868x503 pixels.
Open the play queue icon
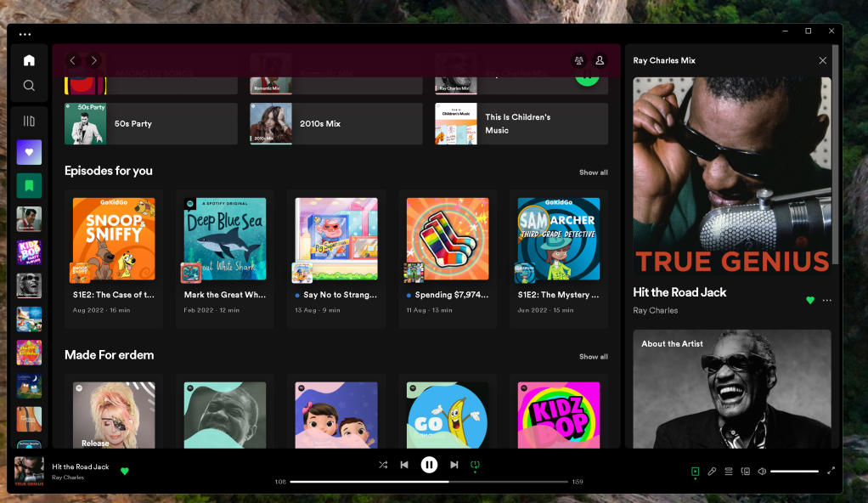[x=729, y=472]
